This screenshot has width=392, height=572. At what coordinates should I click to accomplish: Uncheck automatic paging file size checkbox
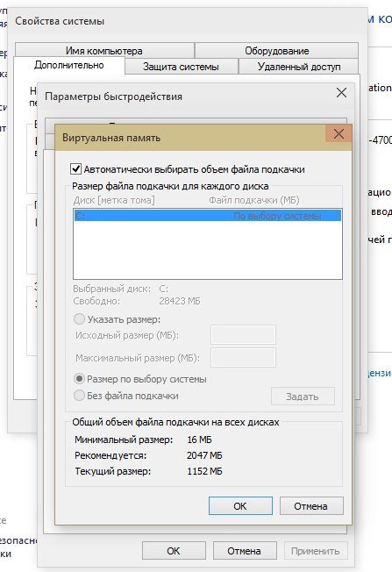point(75,169)
